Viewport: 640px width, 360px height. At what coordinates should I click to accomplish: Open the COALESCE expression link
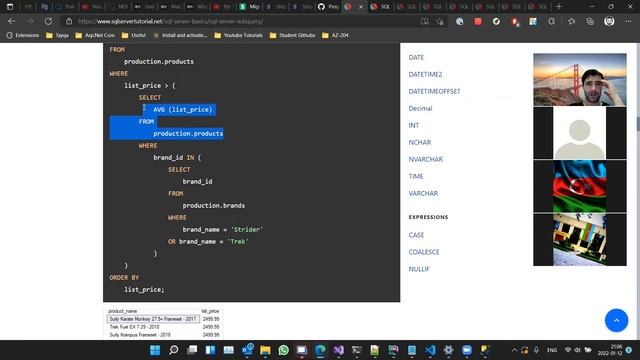coord(424,252)
